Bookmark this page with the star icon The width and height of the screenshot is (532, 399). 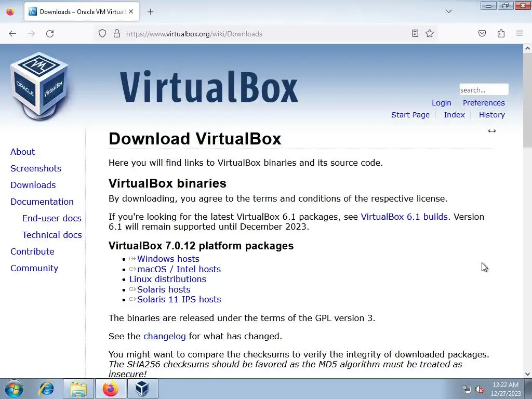(x=430, y=33)
